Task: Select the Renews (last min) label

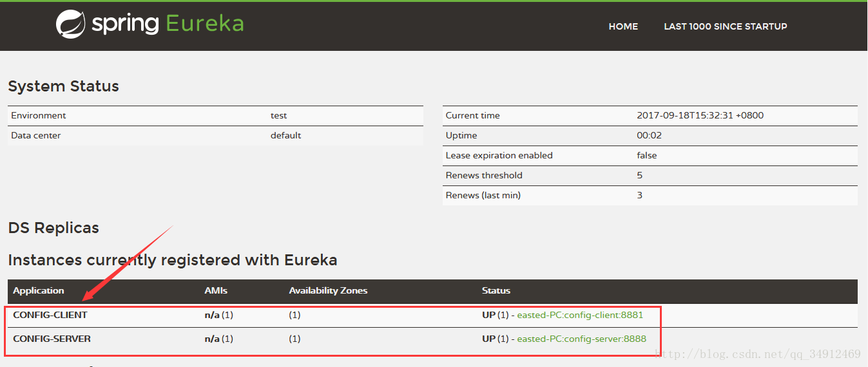Action: click(x=483, y=195)
